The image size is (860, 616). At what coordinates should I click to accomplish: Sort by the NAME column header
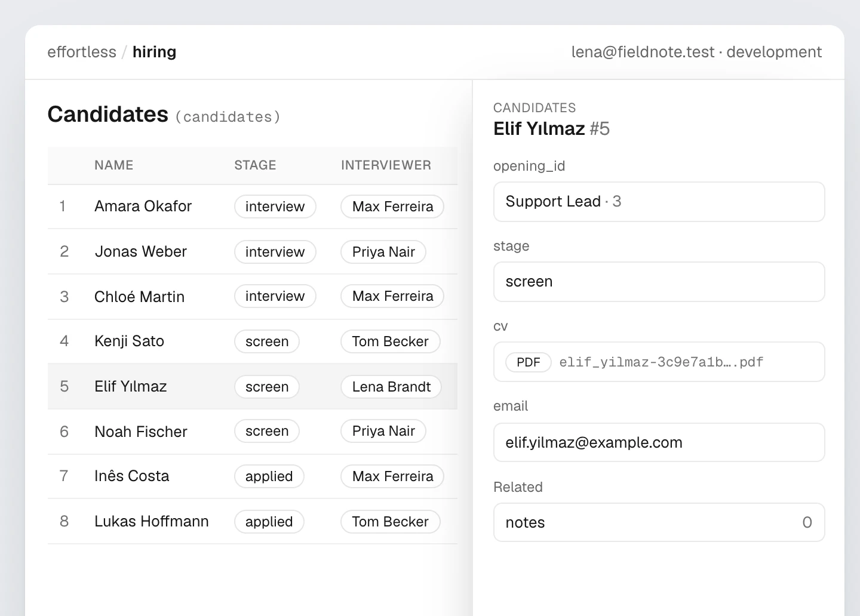pyautogui.click(x=113, y=165)
